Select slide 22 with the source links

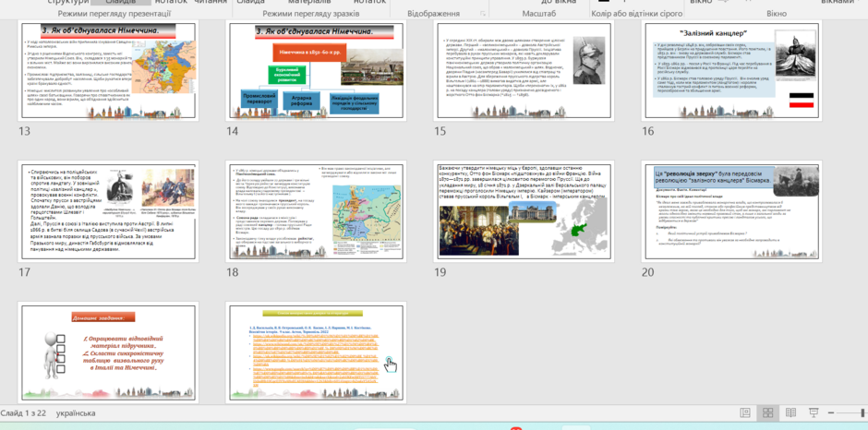tap(316, 352)
